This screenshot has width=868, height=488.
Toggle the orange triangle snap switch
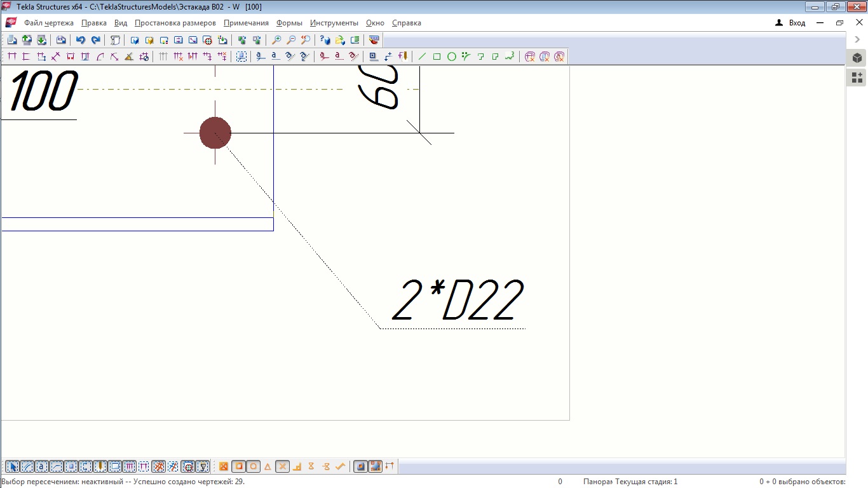pos(268,466)
